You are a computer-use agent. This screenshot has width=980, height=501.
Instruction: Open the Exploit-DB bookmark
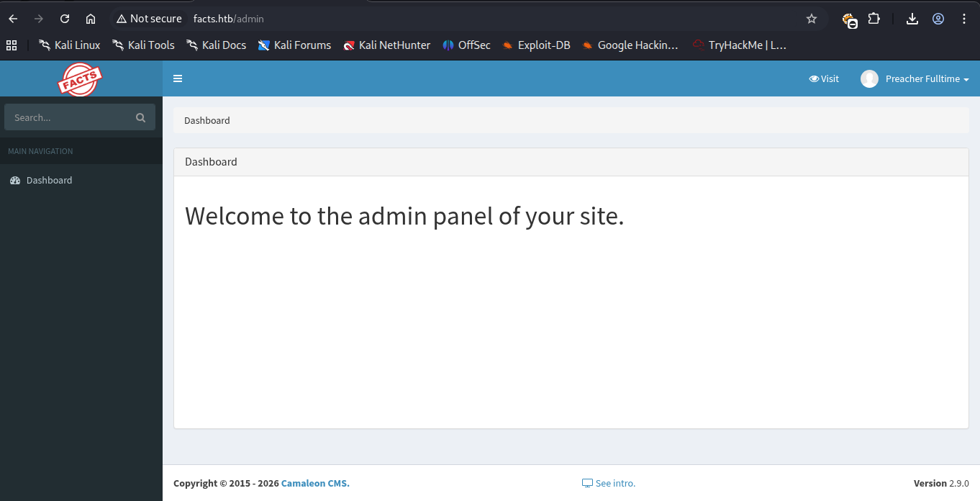(x=536, y=45)
